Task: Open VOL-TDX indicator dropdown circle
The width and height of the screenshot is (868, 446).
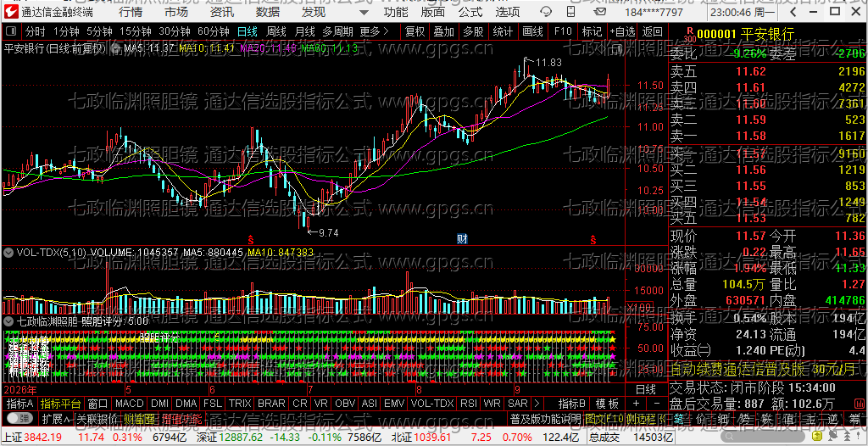Action: (x=8, y=252)
